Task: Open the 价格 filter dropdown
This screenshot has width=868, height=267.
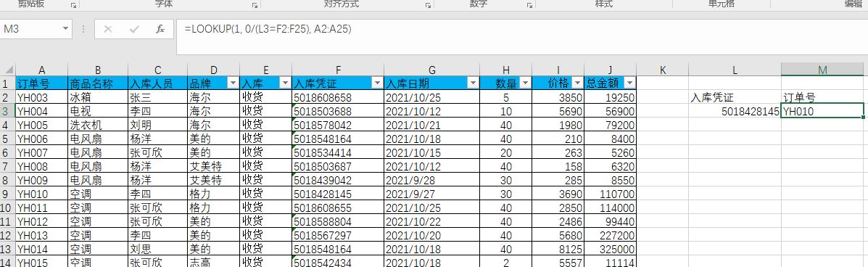Action: (x=577, y=83)
